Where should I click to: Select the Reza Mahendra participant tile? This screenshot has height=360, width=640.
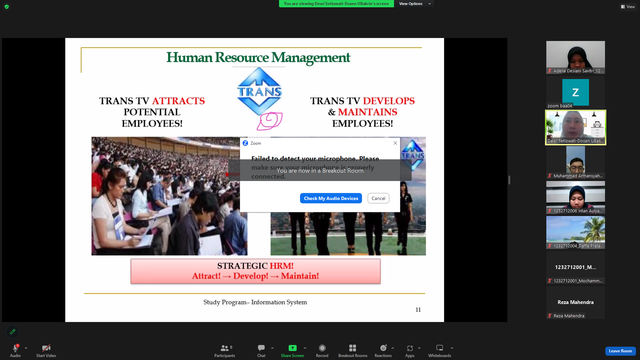click(576, 302)
